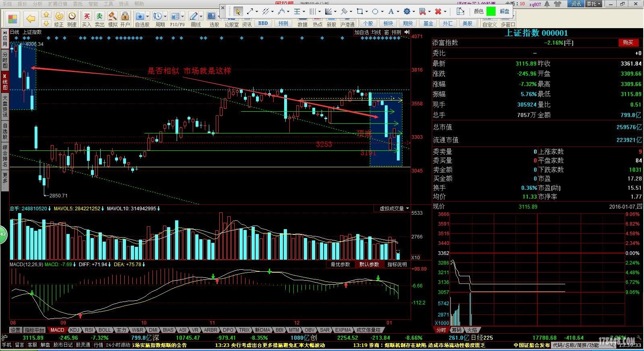
Task: Click the 解盘 toolbar label
Action: click(504, 11)
